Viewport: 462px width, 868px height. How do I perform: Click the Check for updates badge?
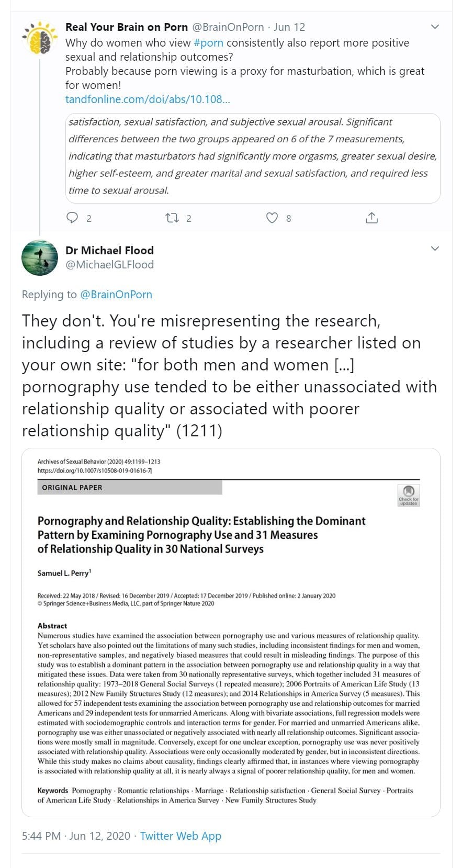409,494
